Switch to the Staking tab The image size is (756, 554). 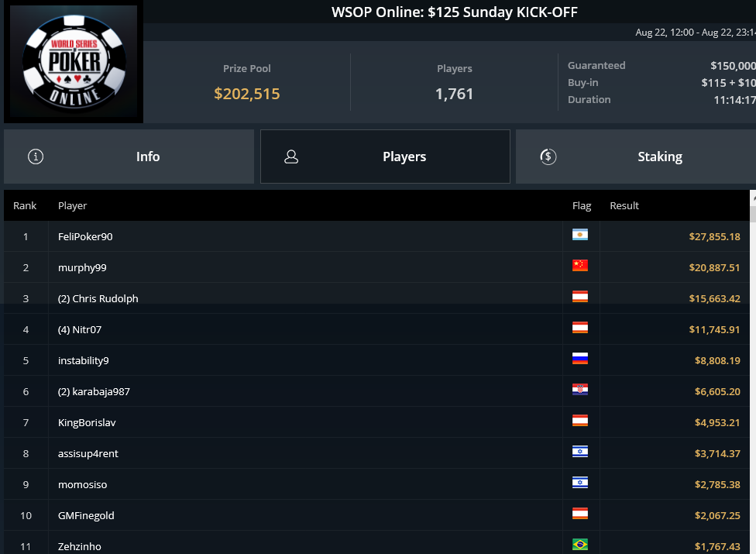(x=636, y=157)
